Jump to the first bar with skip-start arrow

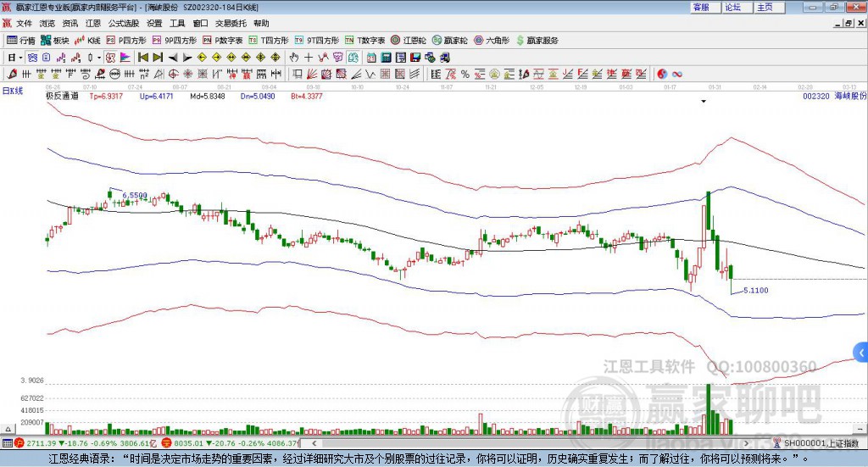[x=142, y=58]
